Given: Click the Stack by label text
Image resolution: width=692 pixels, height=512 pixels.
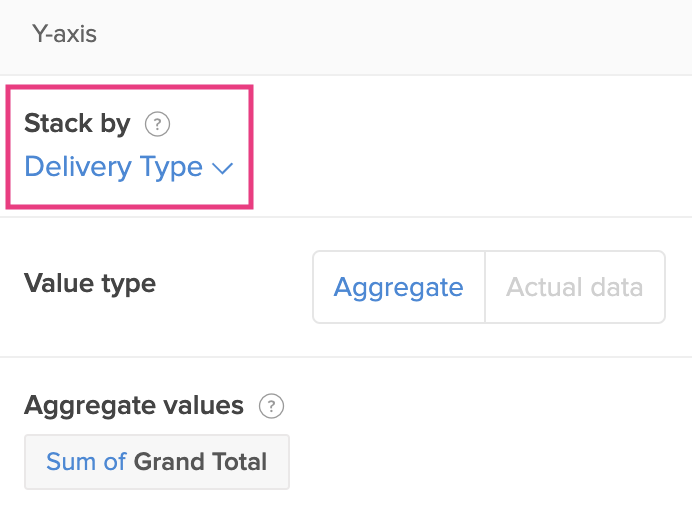Looking at the screenshot, I should (77, 123).
